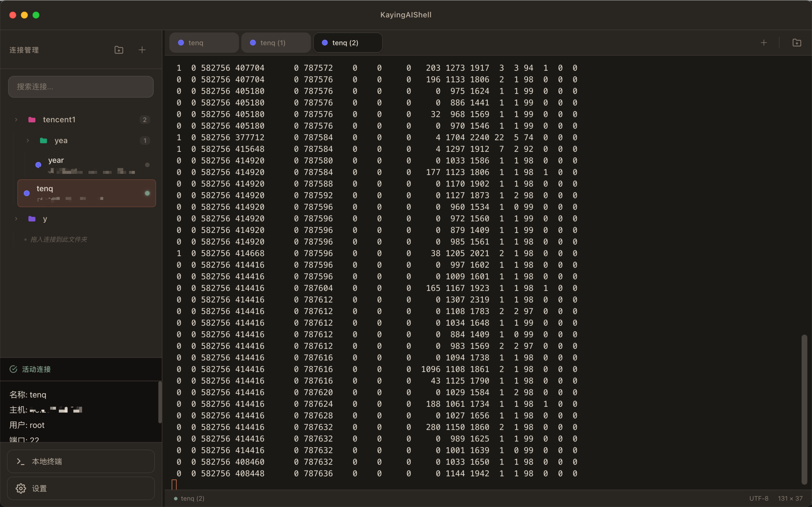Expand the yea subfolder chevron
The width and height of the screenshot is (812, 507).
28,141
